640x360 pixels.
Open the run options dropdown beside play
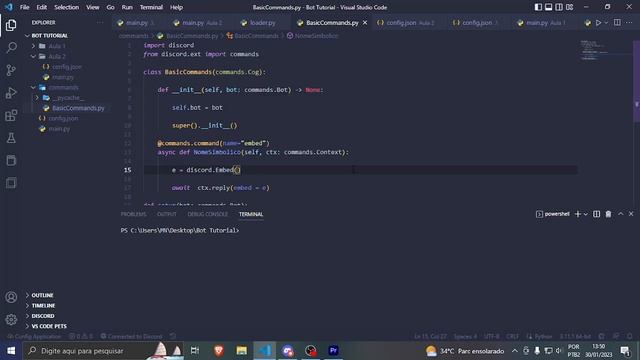pos(606,23)
